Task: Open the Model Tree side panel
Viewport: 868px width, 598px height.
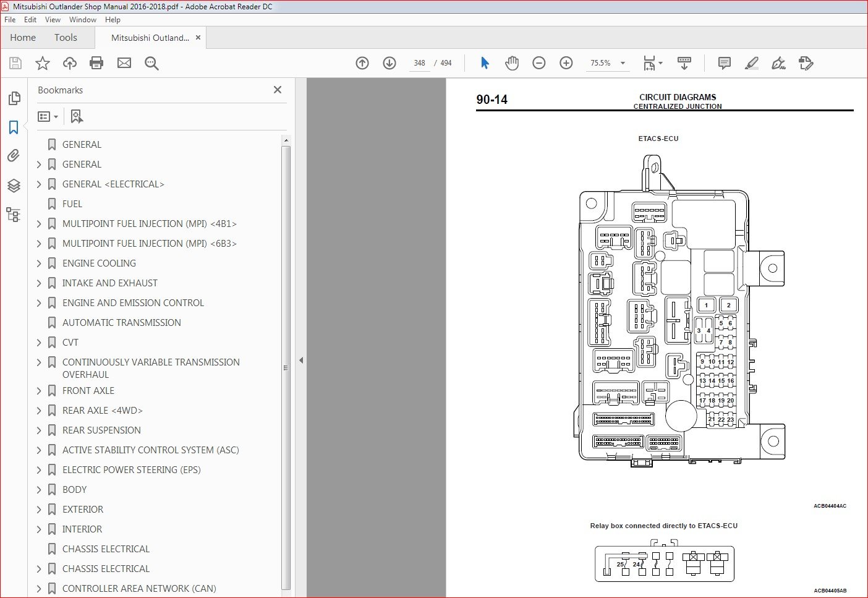Action: (x=14, y=215)
